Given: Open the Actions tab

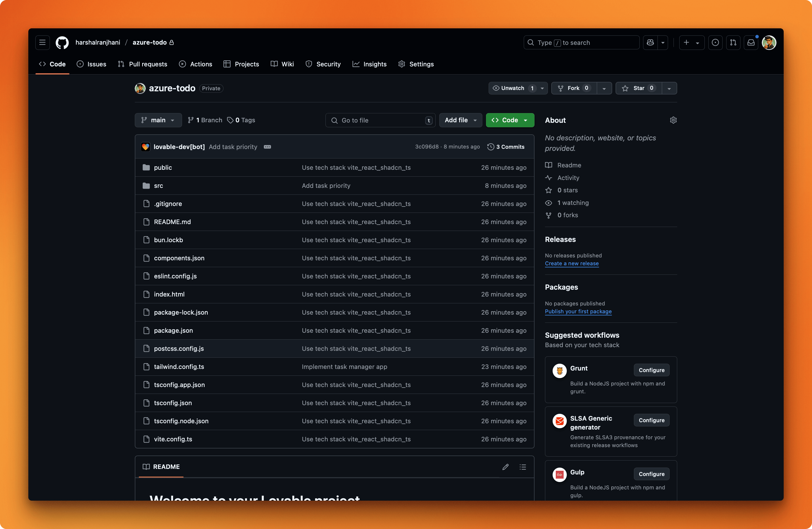Looking at the screenshot, I should (x=195, y=64).
